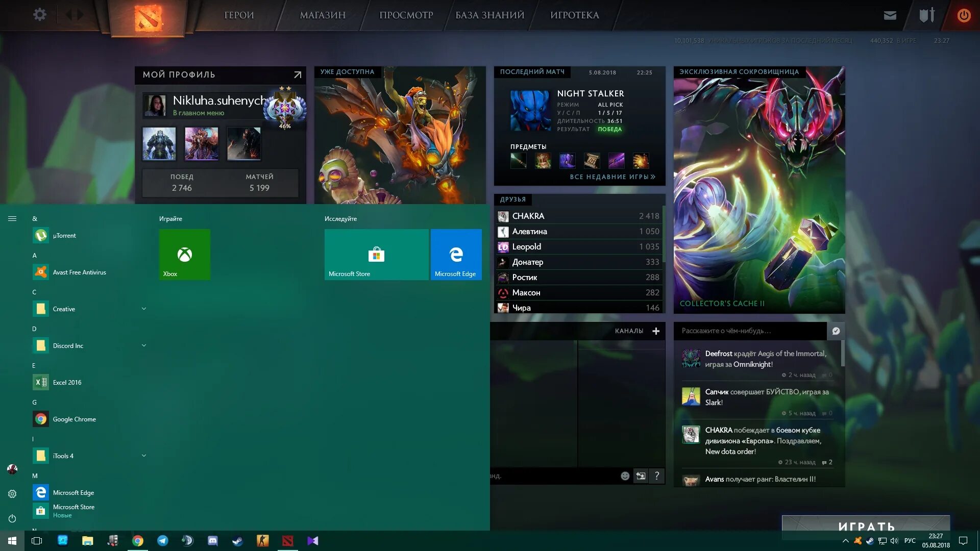Open the Xbox tile in Start menu
This screenshot has width=980, height=551.
point(184,254)
